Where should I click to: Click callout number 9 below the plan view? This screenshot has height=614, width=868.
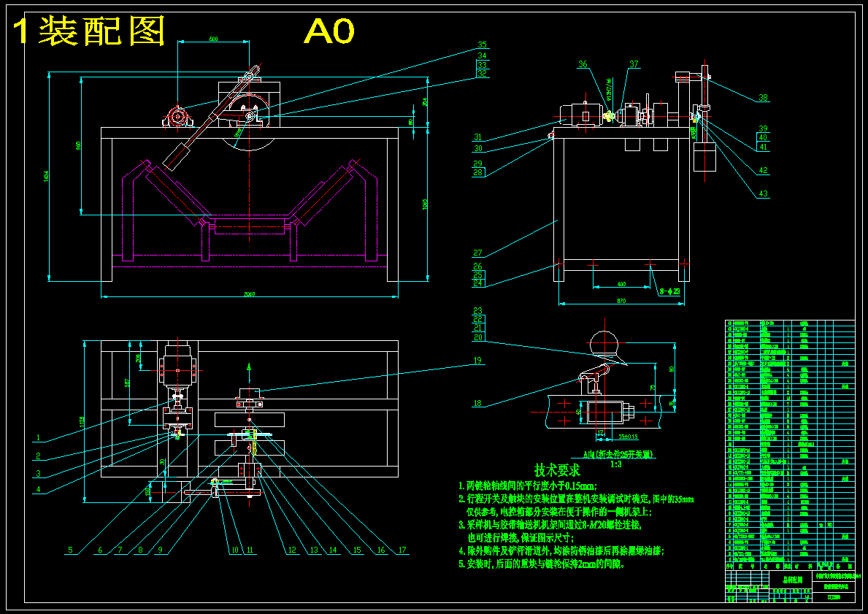[160, 550]
